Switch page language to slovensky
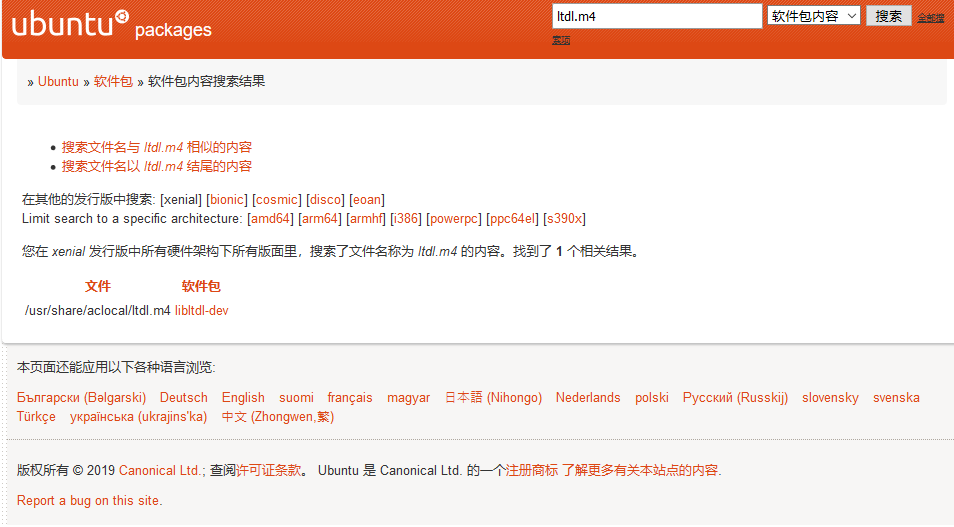Screen dimensions: 954x527 (x=830, y=397)
